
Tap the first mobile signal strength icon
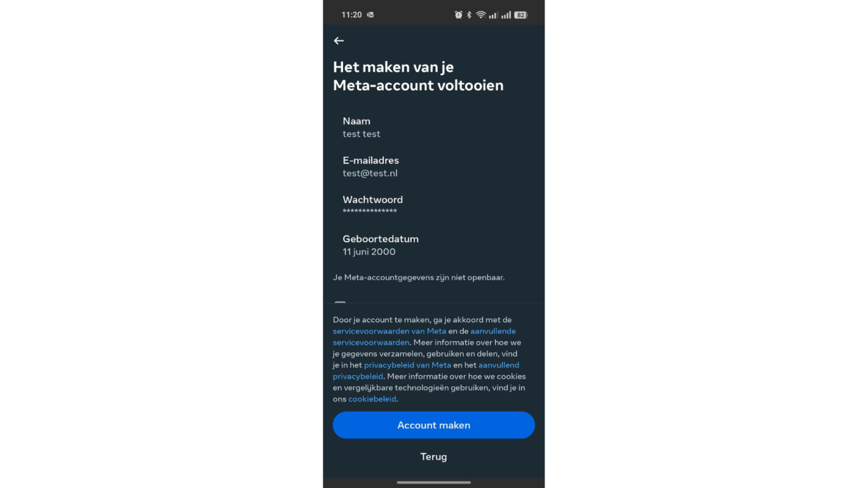493,15
